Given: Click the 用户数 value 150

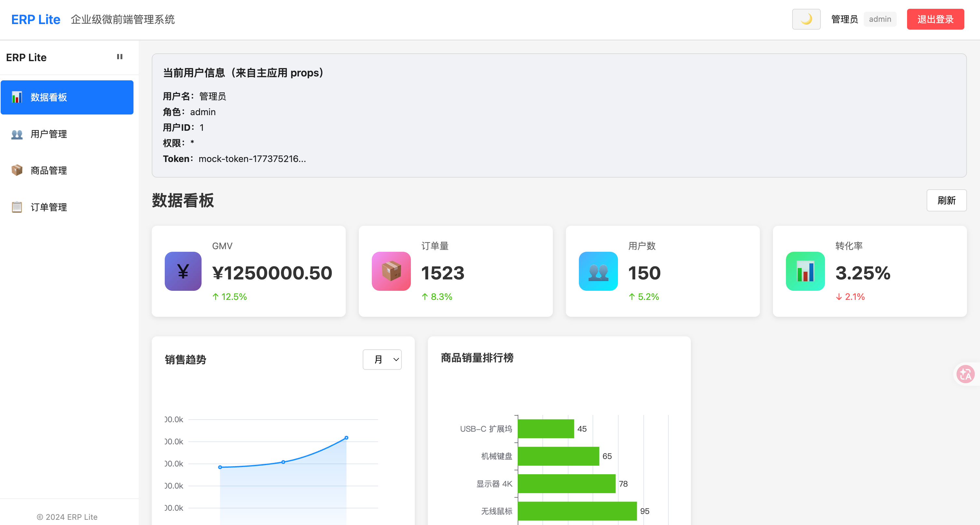Looking at the screenshot, I should pos(644,273).
